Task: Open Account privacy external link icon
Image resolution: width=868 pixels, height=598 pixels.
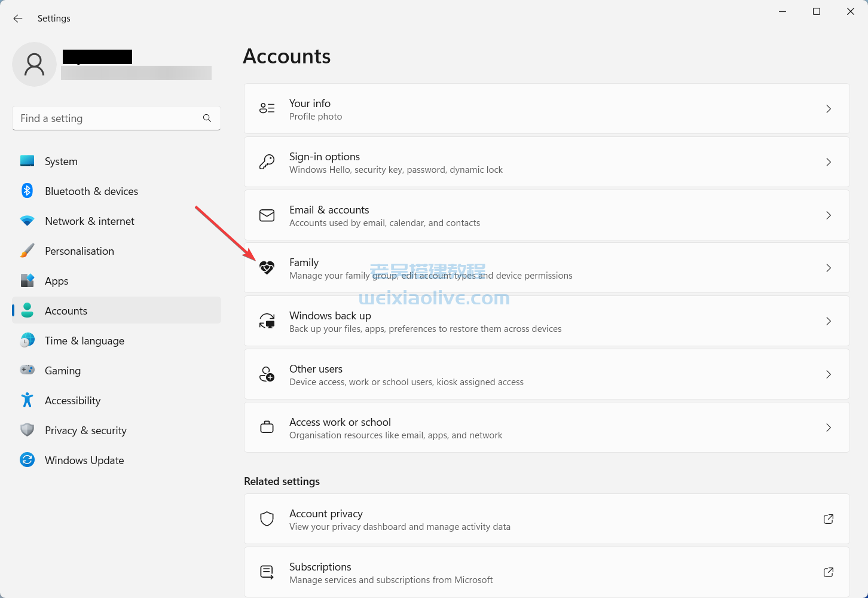Action: tap(829, 519)
